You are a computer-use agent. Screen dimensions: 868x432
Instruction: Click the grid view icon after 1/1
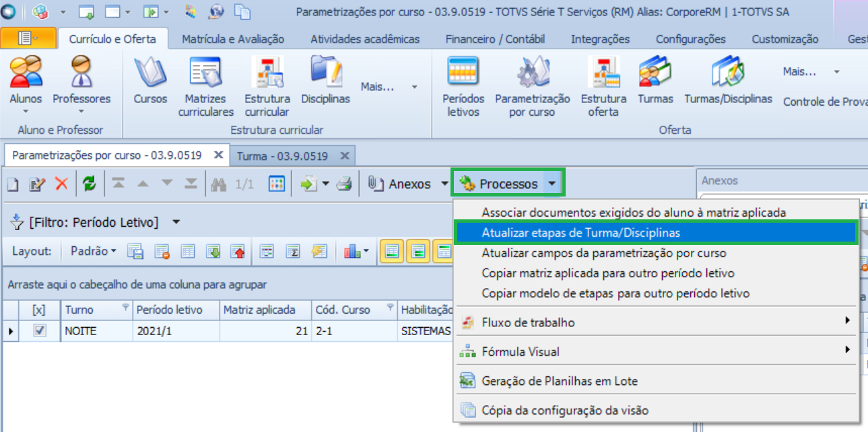276,184
